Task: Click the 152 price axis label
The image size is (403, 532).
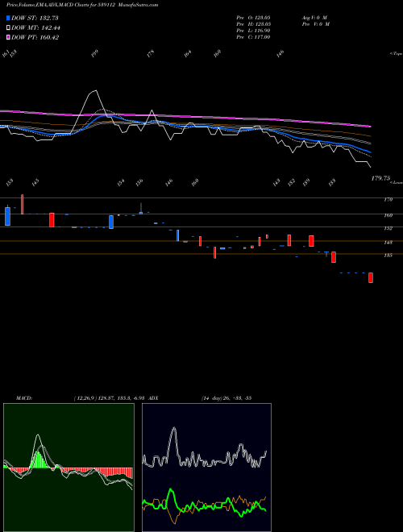Action: tap(388, 228)
